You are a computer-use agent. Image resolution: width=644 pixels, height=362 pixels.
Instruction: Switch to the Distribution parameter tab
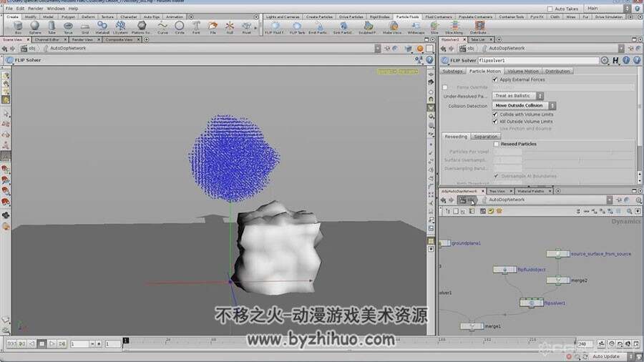click(x=557, y=71)
